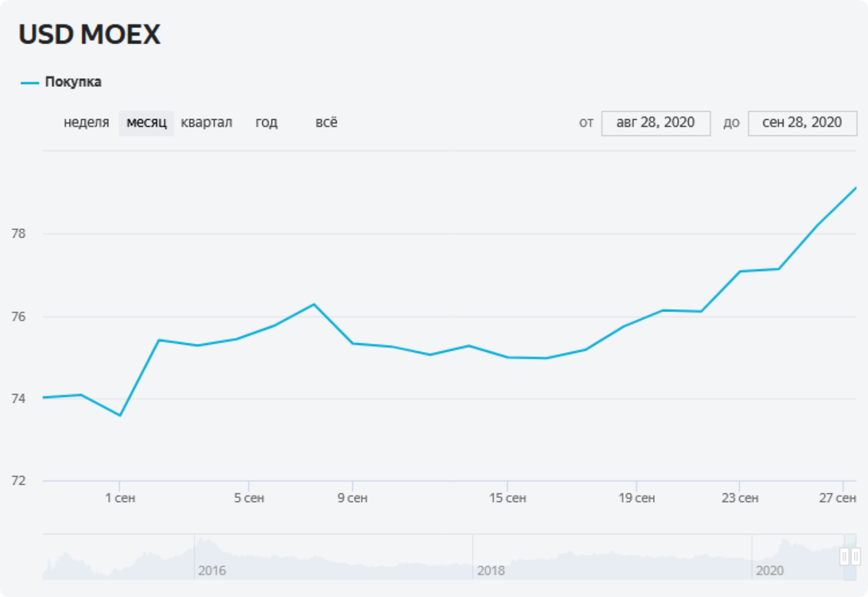Toggle the Покупка legend series
868x597 pixels.
(61, 82)
